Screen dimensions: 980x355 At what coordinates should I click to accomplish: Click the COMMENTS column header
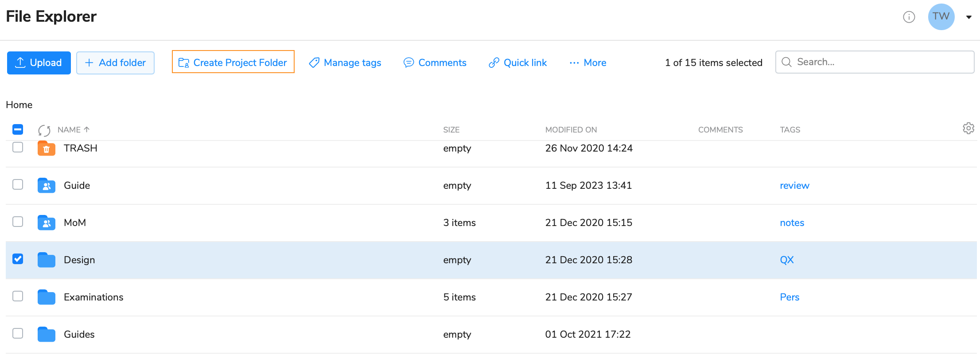coord(720,130)
